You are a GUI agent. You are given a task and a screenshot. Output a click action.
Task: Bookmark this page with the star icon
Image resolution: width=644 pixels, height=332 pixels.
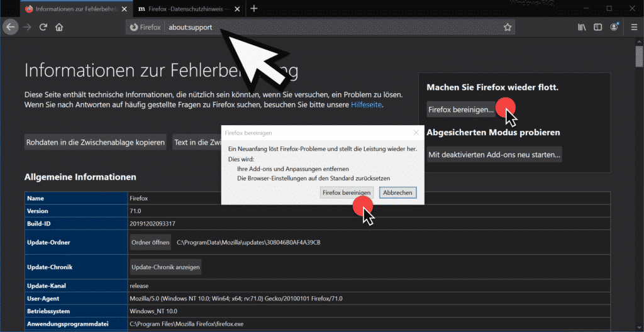[508, 28]
